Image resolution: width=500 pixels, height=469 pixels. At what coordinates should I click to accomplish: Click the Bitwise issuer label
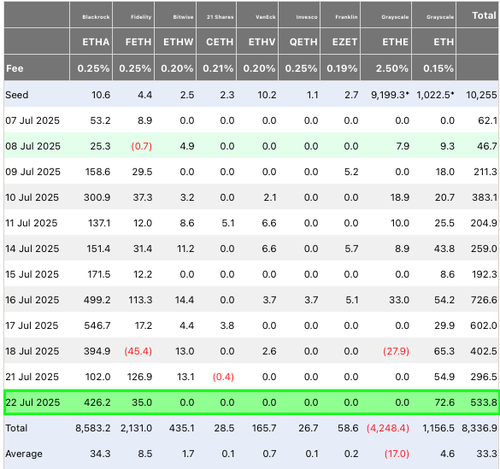(183, 17)
